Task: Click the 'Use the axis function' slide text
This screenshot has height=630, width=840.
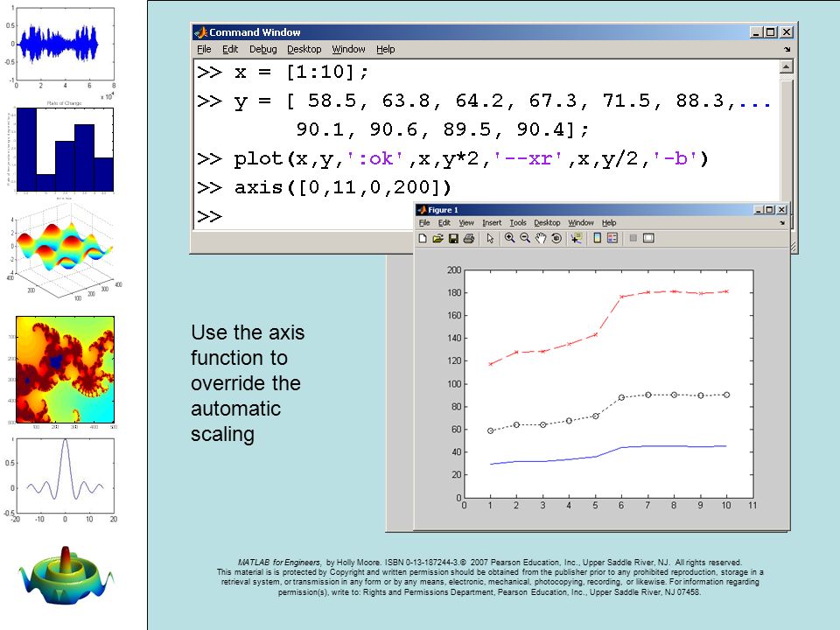Action: (x=248, y=383)
